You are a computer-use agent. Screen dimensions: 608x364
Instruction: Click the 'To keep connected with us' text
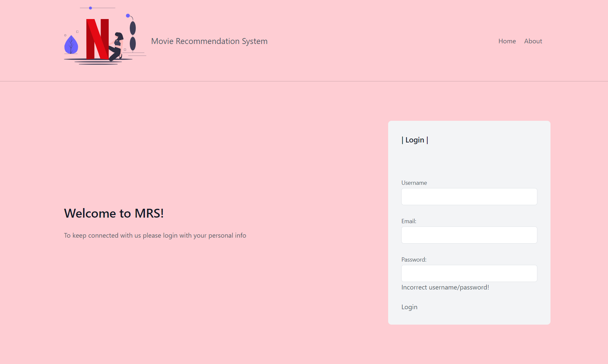pyautogui.click(x=155, y=235)
